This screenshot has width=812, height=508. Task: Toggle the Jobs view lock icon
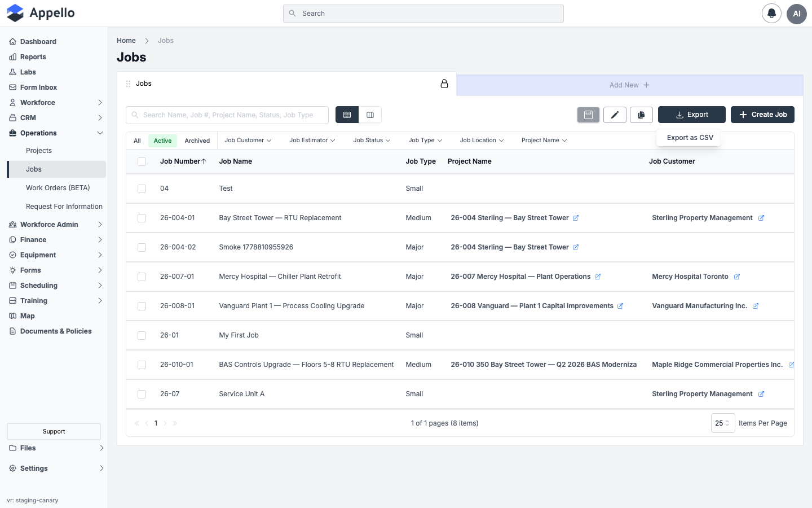[x=444, y=84]
